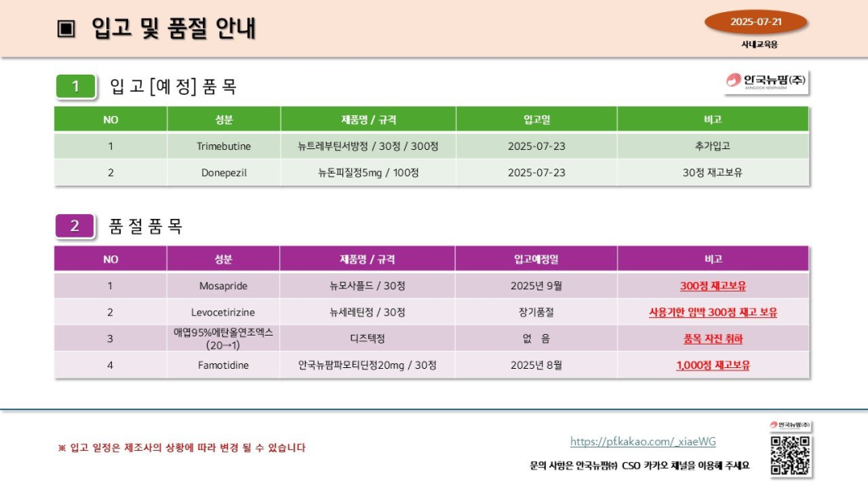This screenshot has width=868, height=488.
Task: Select the '뉴돈피질정5mg / 100정' cell
Action: [368, 173]
